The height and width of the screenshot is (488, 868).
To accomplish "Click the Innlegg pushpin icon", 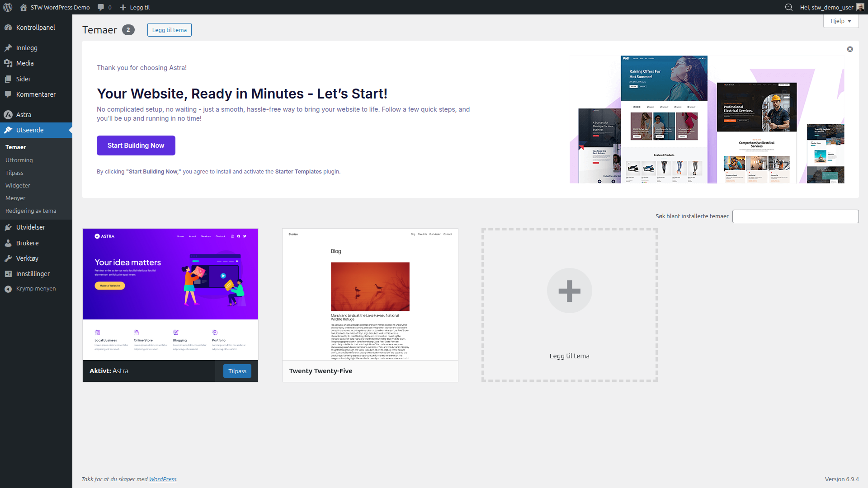I will [x=8, y=48].
